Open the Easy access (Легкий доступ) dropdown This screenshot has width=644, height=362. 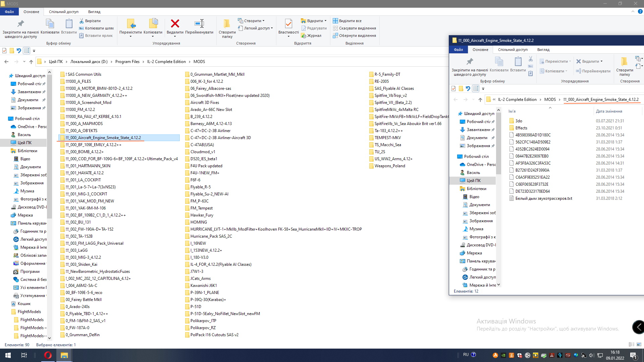257,28
